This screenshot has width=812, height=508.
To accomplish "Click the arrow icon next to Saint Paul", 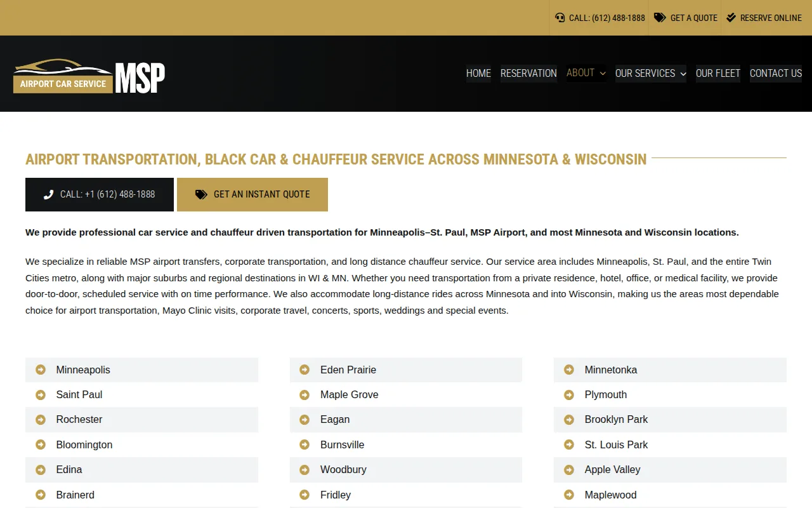I will pyautogui.click(x=41, y=394).
